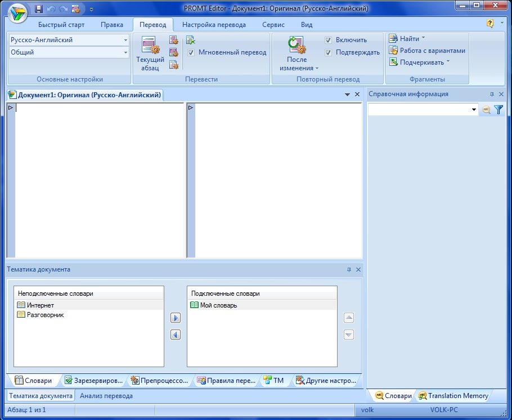The image size is (512, 420).
Task: Go to the Настройка перевода ribbon tab
Action: point(214,25)
